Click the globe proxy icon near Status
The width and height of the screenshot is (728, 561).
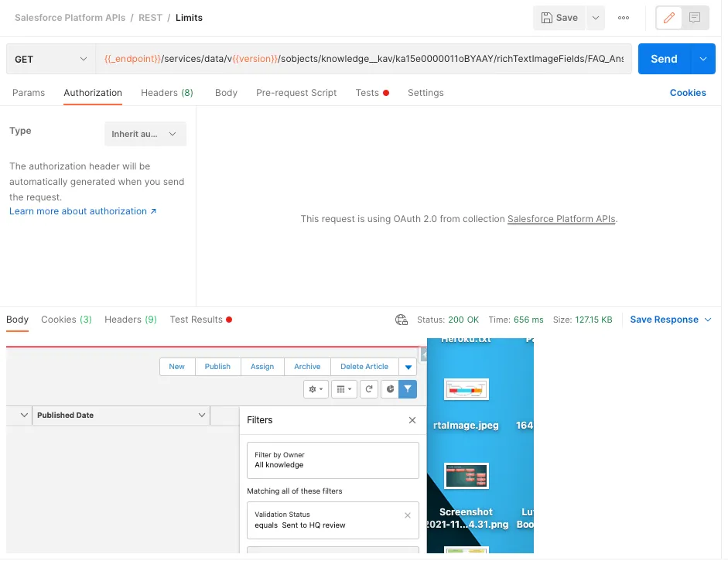(x=401, y=319)
